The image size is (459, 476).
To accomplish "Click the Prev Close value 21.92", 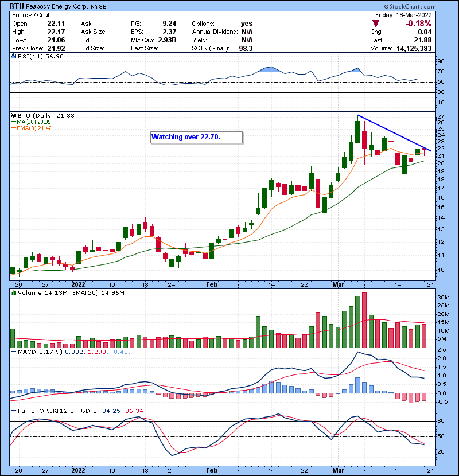I will tap(56, 49).
